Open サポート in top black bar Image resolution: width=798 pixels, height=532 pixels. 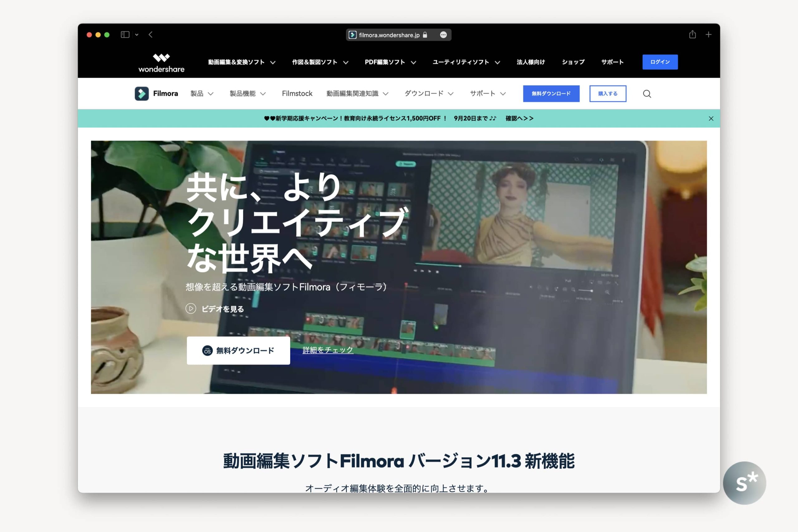613,62
